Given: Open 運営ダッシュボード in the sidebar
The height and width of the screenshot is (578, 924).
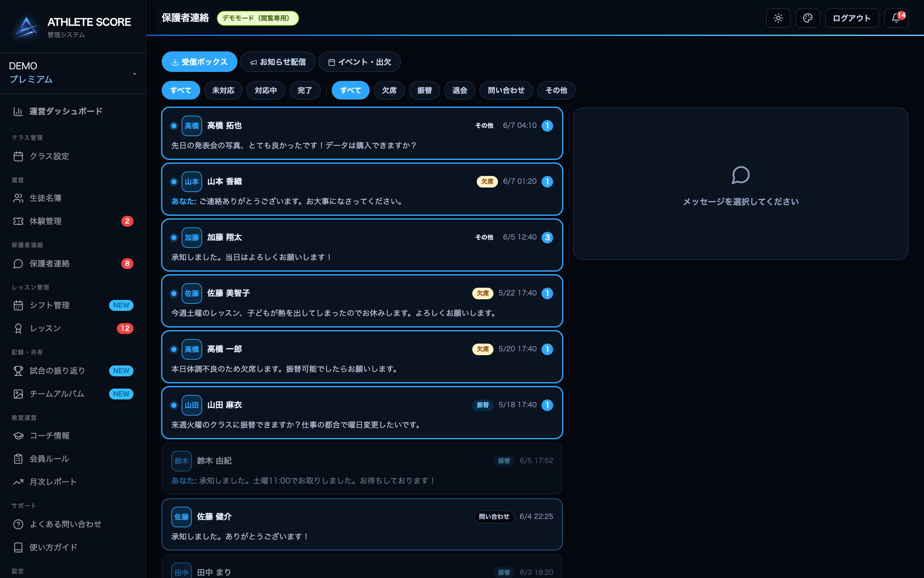Looking at the screenshot, I should [x=73, y=111].
